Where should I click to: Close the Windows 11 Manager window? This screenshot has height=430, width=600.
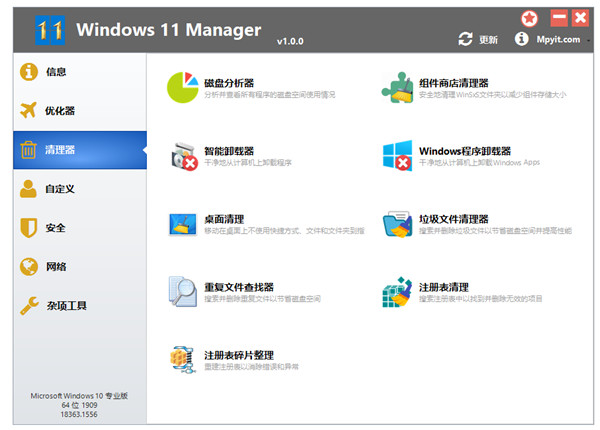(580, 18)
